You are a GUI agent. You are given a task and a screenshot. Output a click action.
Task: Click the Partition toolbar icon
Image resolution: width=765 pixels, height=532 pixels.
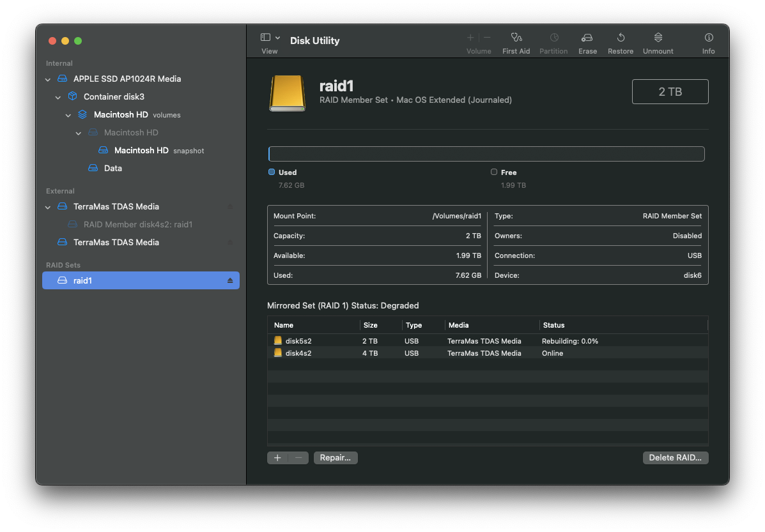coord(553,38)
